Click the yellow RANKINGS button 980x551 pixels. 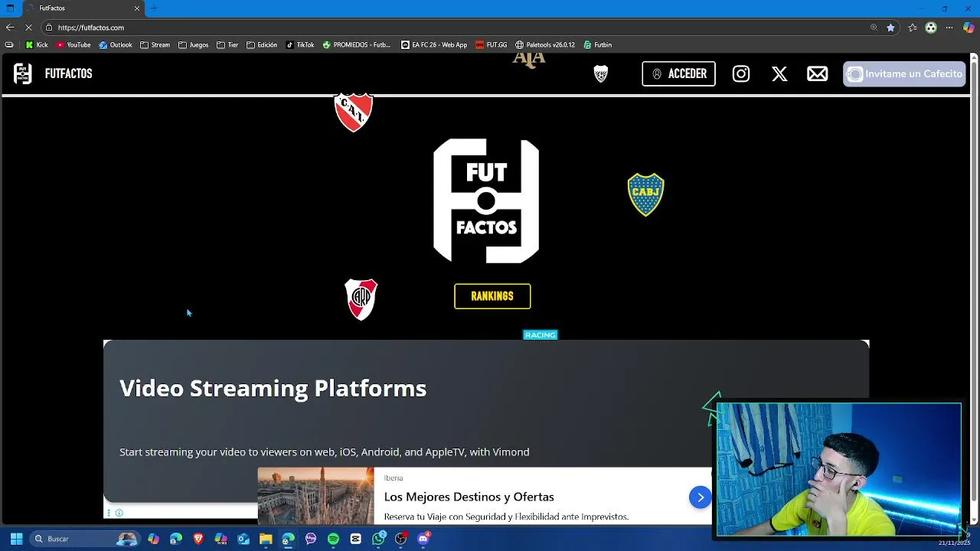492,296
